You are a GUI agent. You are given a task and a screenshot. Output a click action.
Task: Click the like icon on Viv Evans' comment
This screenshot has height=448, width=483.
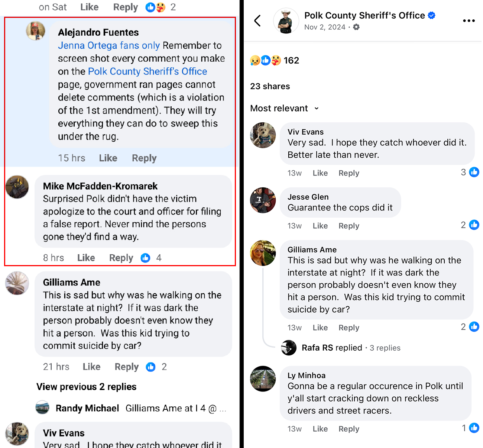click(x=474, y=172)
